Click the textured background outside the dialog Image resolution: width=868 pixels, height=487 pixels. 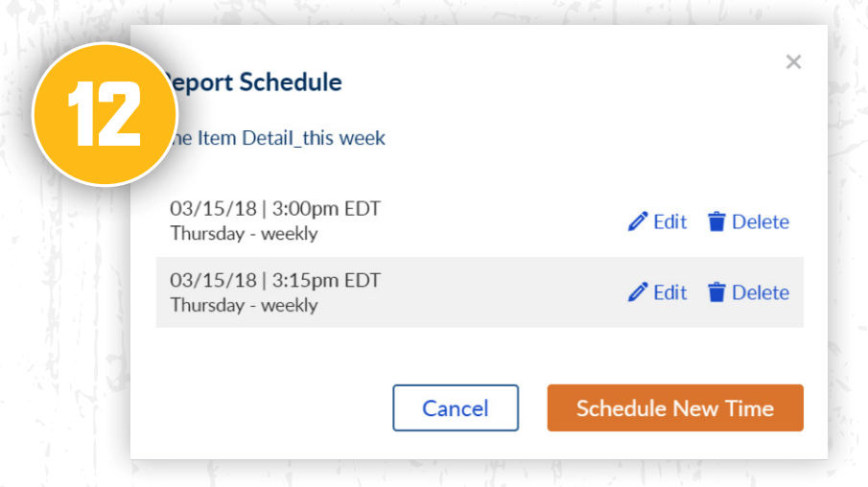click(58, 383)
